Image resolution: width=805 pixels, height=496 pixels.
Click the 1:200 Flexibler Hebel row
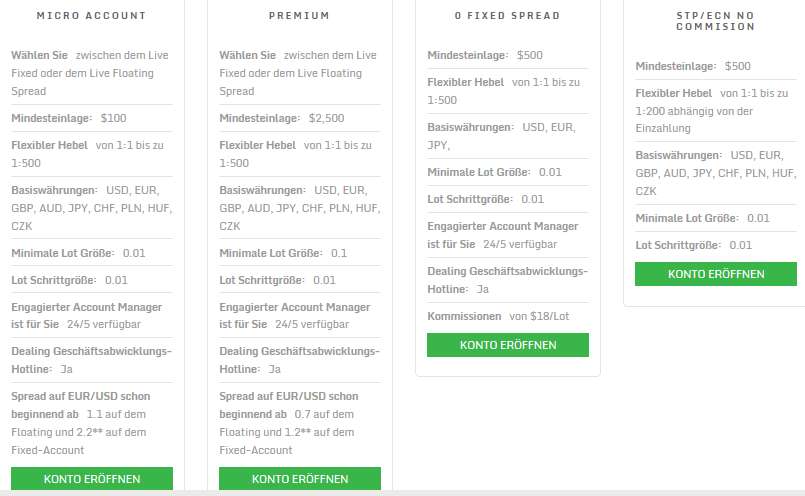[716, 111]
